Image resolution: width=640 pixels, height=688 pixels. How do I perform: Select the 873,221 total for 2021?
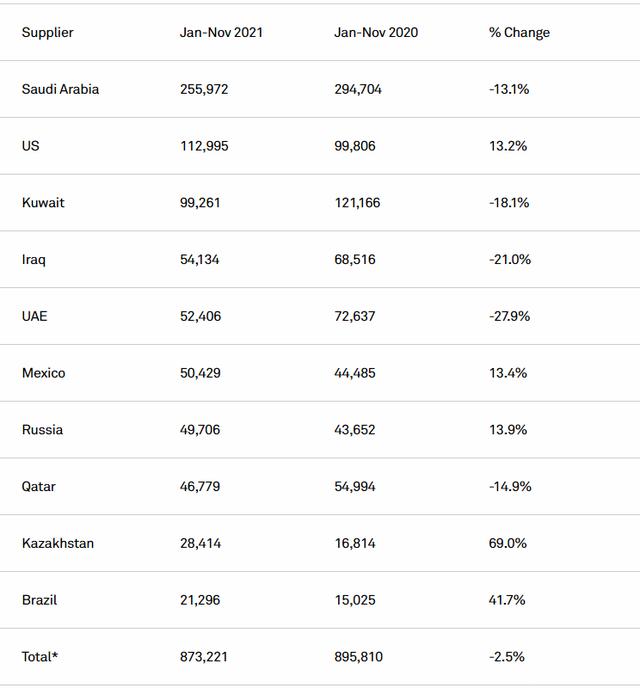click(204, 657)
